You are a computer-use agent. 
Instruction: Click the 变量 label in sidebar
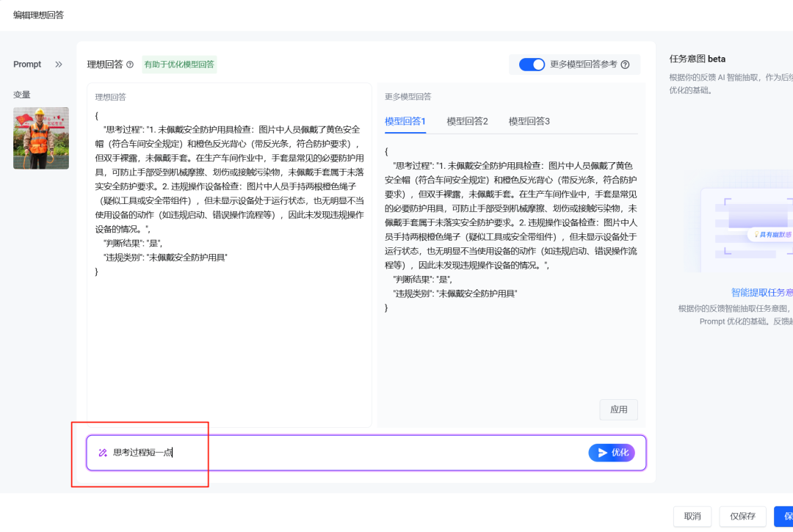tap(22, 95)
